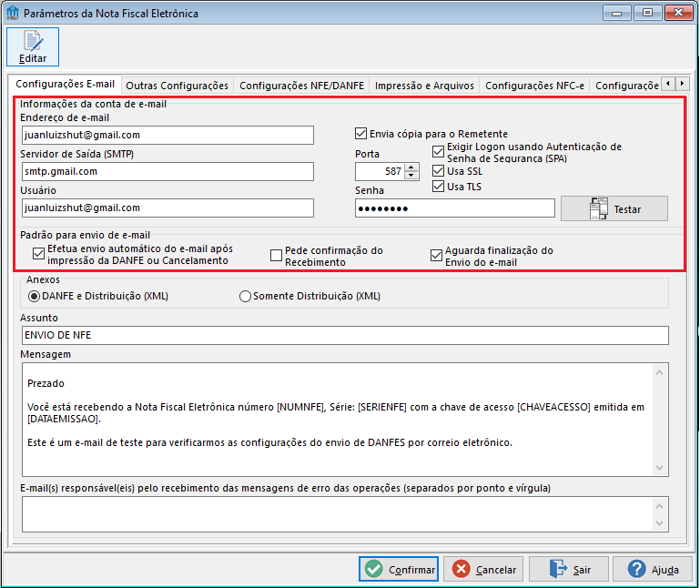The width and height of the screenshot is (700, 588).
Task: Click the Servidor de Saída SMTP field
Action: click(167, 171)
